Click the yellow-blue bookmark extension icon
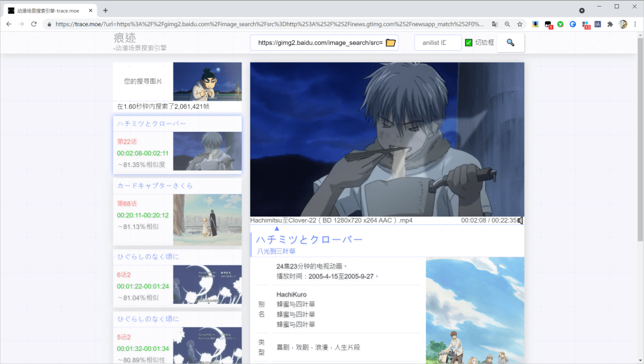644x364 pixels. [x=535, y=24]
